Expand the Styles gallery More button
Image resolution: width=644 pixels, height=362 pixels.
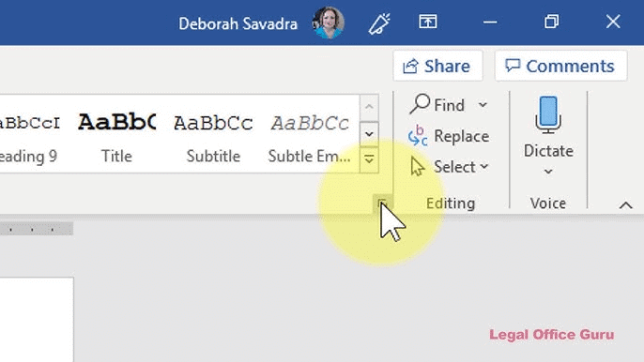369,159
